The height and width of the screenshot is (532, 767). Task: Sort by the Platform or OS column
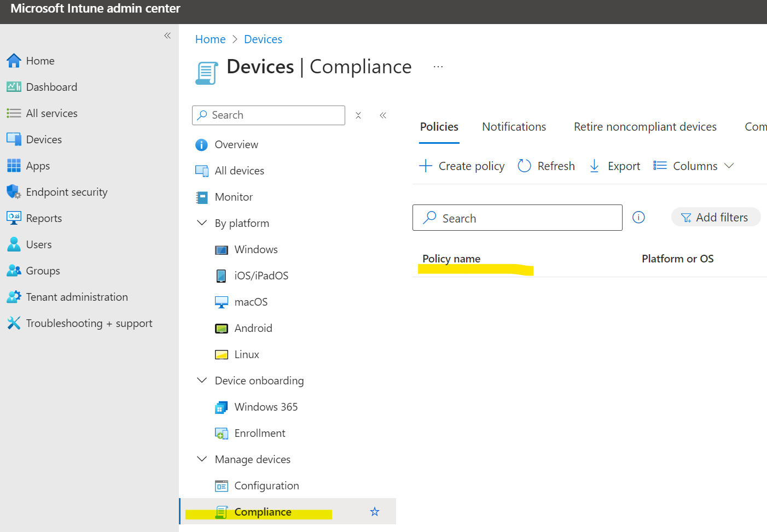point(678,259)
